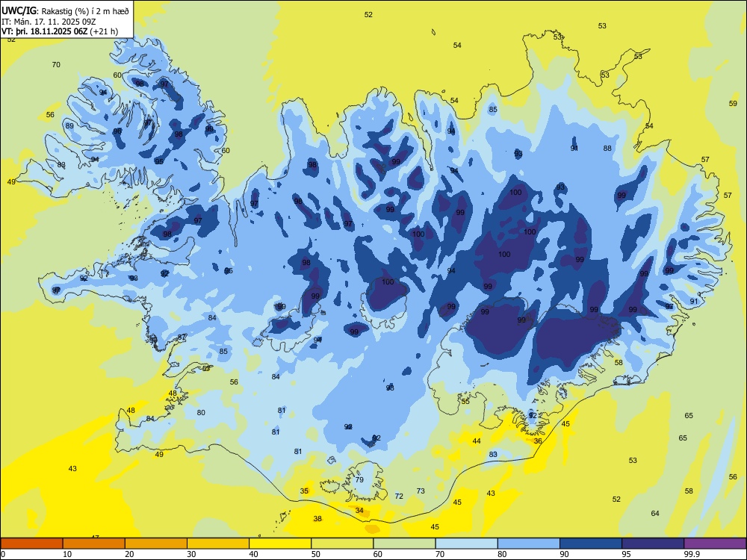The width and height of the screenshot is (747, 560).
Task: Pick the 60–70 pale green legend swatch
Action: coord(404,544)
